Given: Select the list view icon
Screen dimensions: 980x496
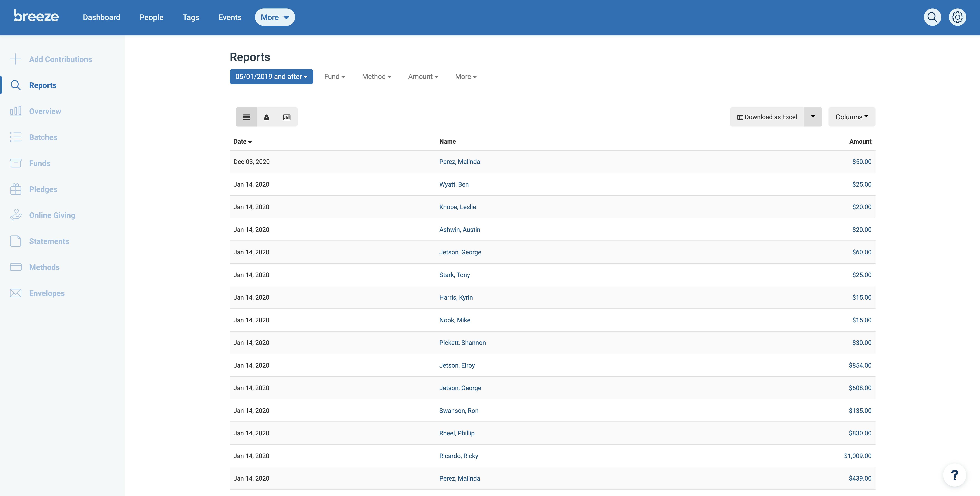Looking at the screenshot, I should [x=247, y=117].
